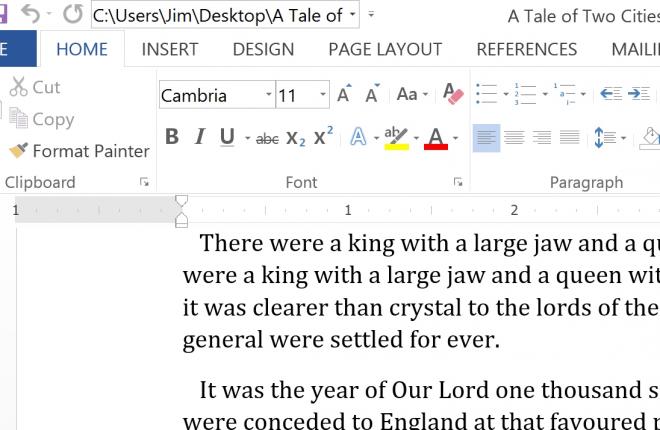
Task: Click the Redo/Repeat icon
Action: [73, 14]
